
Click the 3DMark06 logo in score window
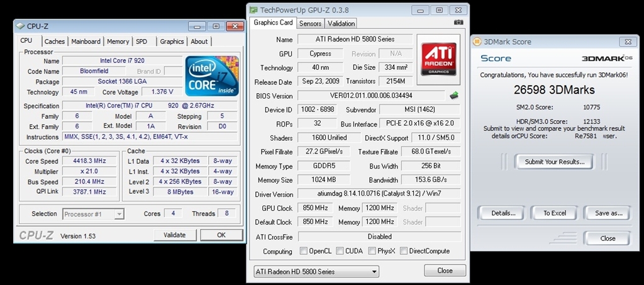pyautogui.click(x=607, y=59)
